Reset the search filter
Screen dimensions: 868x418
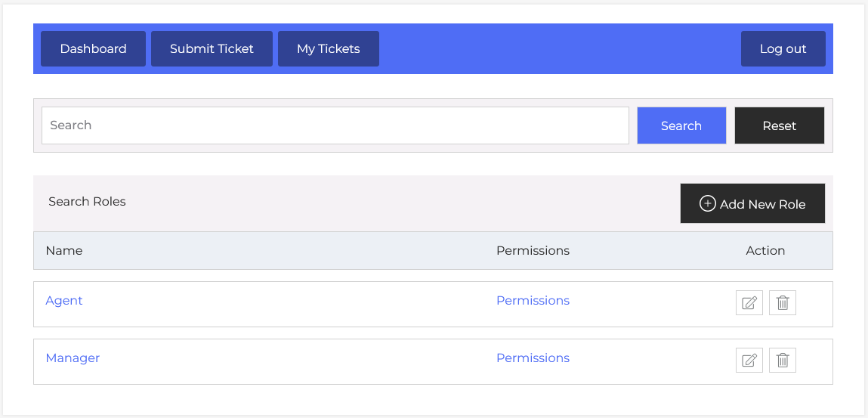[779, 125]
